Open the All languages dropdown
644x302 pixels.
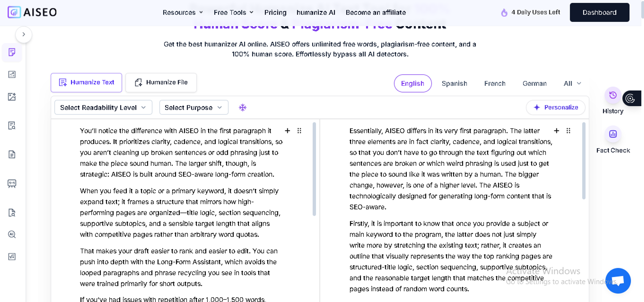point(572,83)
